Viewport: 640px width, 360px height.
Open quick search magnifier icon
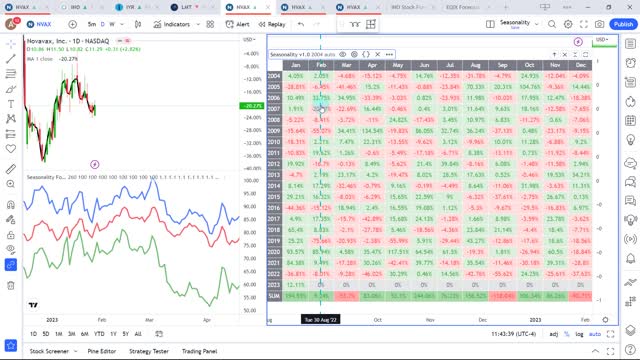click(552, 24)
